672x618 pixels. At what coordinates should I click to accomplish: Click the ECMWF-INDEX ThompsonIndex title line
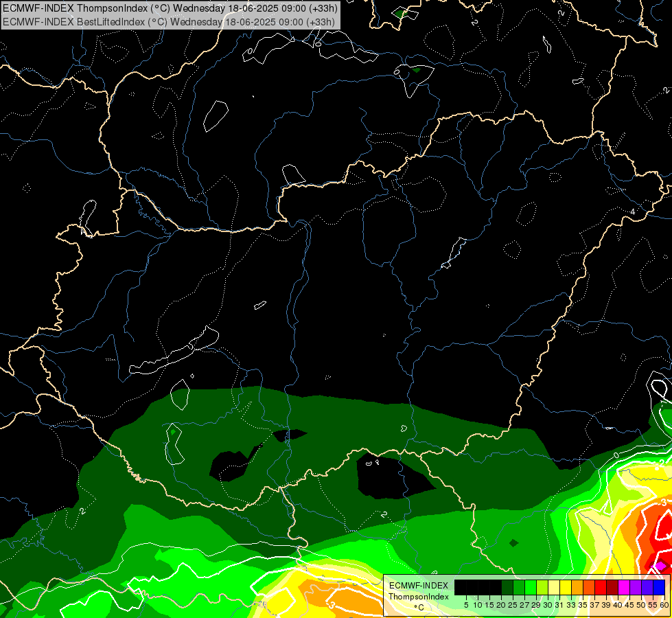click(170, 8)
